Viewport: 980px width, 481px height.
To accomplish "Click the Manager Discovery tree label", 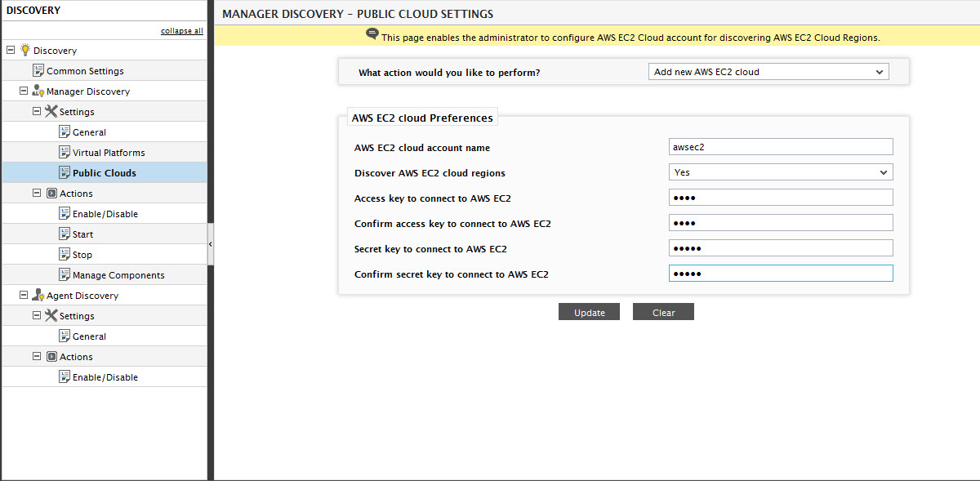I will click(88, 91).
